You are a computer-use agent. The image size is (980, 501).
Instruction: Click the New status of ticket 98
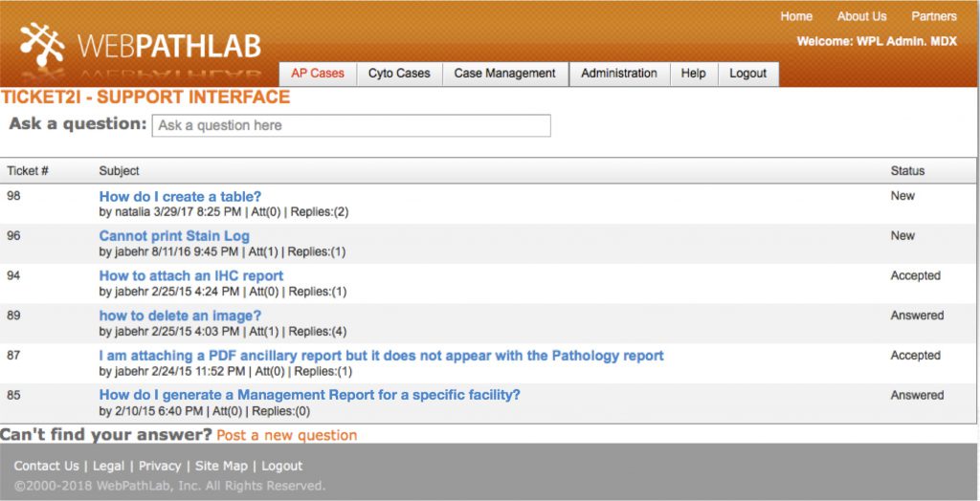[x=902, y=196]
